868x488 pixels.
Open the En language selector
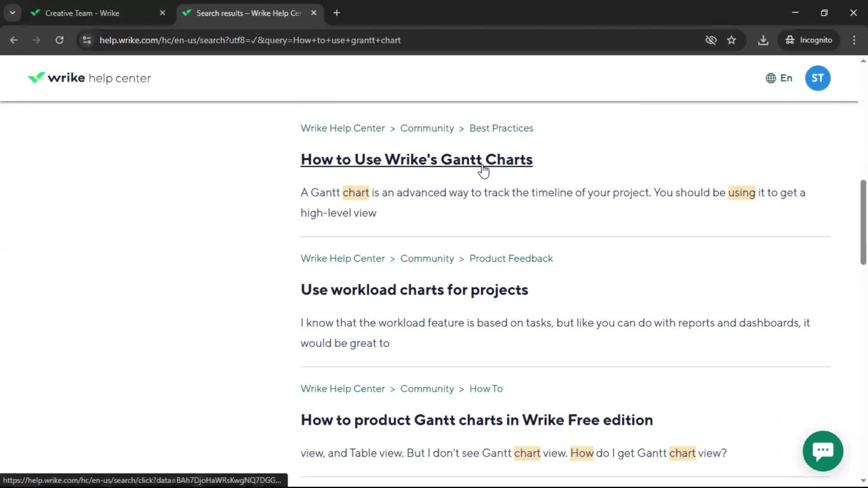(x=779, y=78)
